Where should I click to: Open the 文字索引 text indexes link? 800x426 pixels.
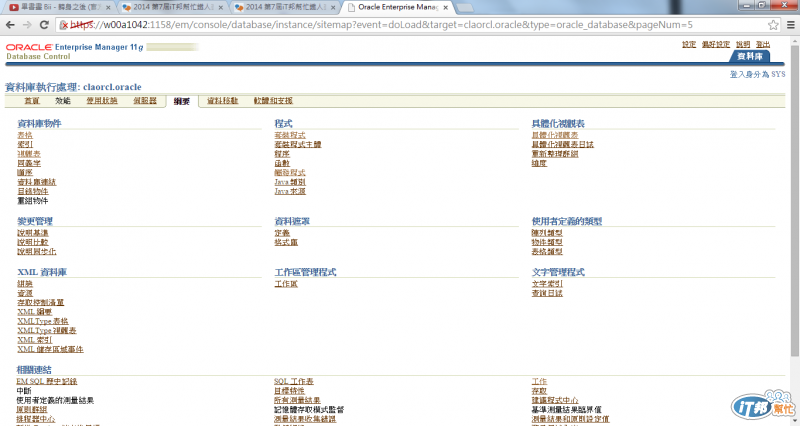(547, 284)
